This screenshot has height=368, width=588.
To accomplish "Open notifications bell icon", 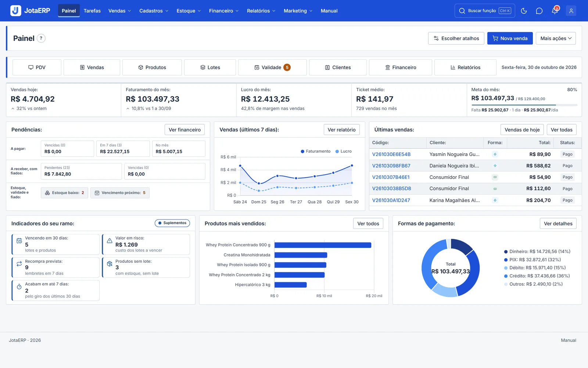I will [555, 11].
